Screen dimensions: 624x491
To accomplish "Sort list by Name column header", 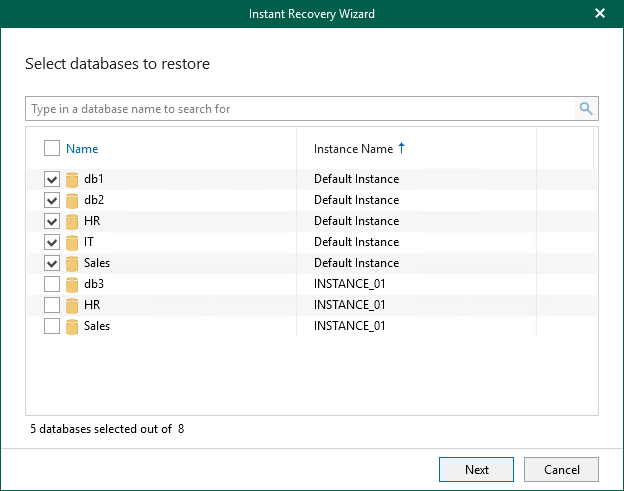I will pyautogui.click(x=82, y=149).
